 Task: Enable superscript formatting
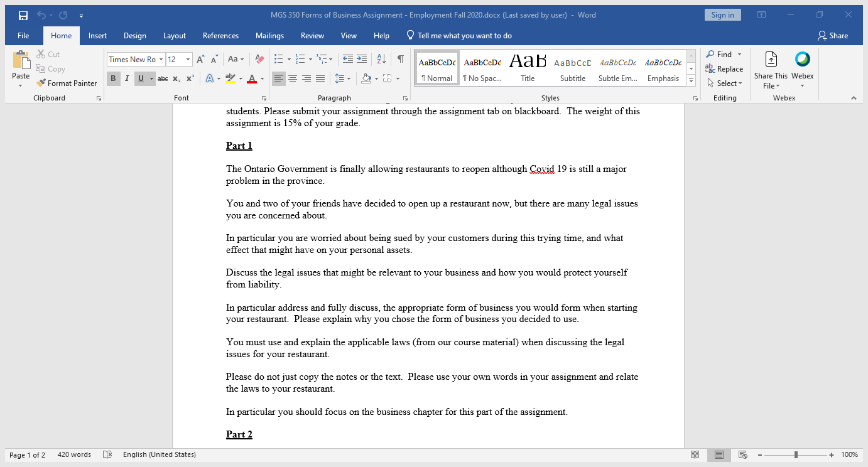click(x=190, y=78)
